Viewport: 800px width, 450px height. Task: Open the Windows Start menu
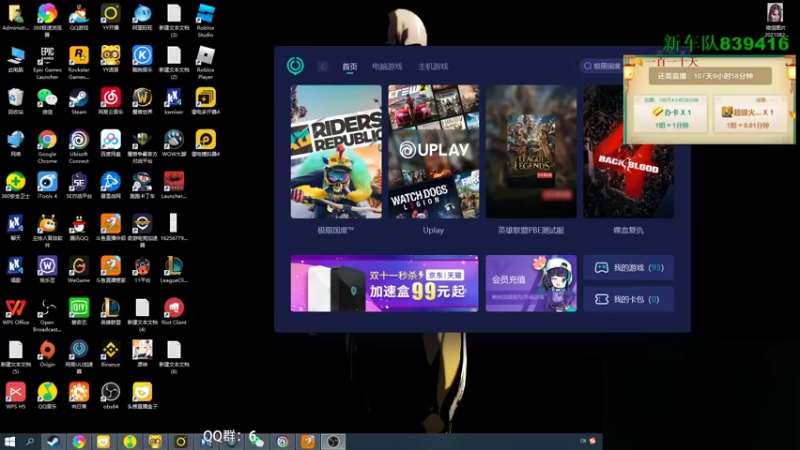(9, 441)
